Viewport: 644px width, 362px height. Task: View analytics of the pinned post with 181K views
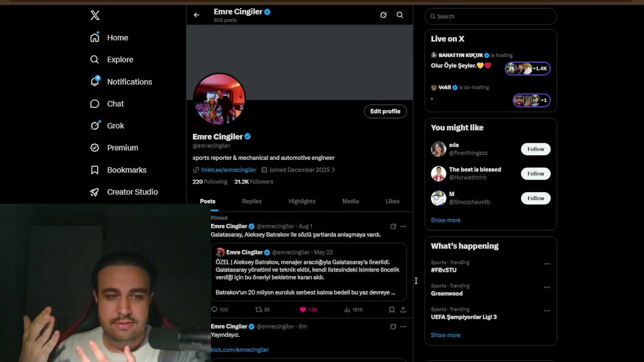coord(353,310)
